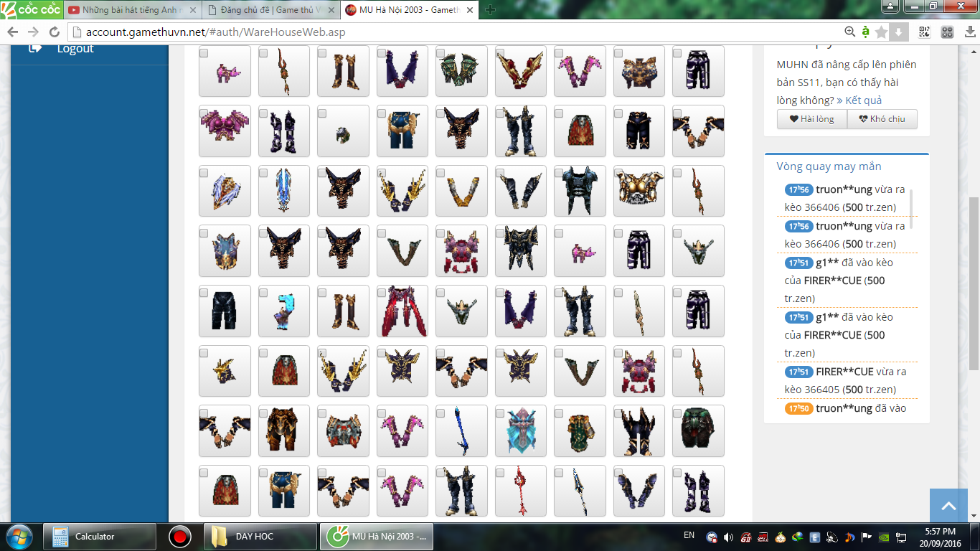Image resolution: width=980 pixels, height=551 pixels.
Task: Choose the blue staff item
Action: (x=461, y=430)
